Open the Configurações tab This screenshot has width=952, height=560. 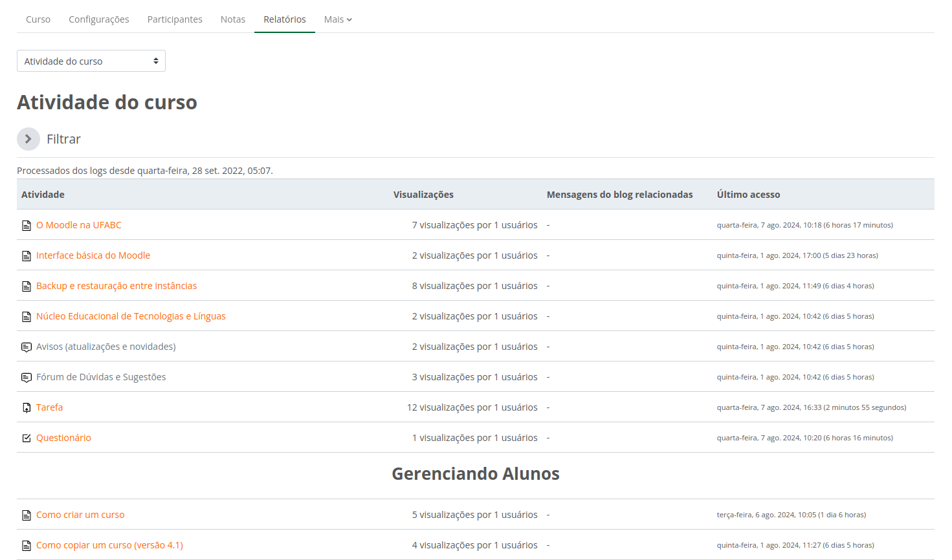[99, 19]
